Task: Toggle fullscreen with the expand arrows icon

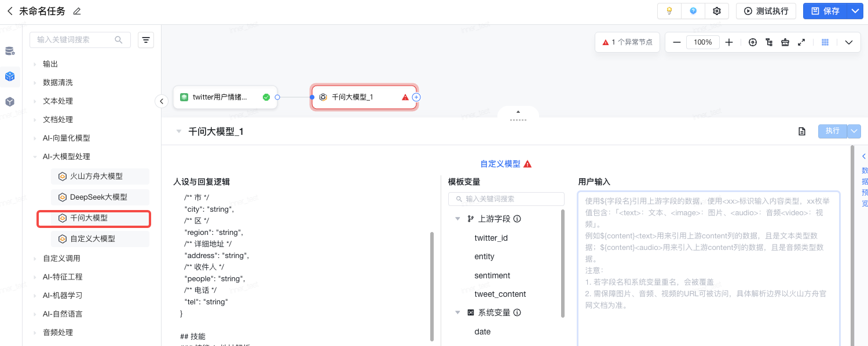Action: tap(801, 42)
